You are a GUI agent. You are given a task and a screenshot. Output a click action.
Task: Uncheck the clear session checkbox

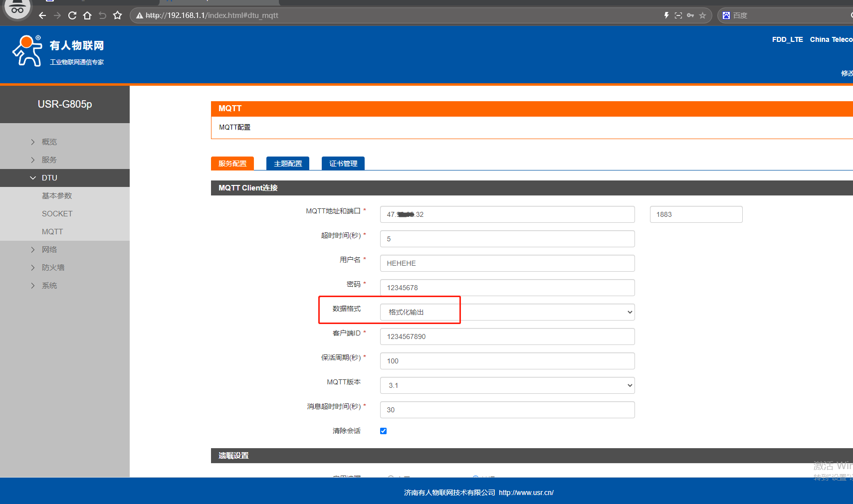tap(383, 431)
